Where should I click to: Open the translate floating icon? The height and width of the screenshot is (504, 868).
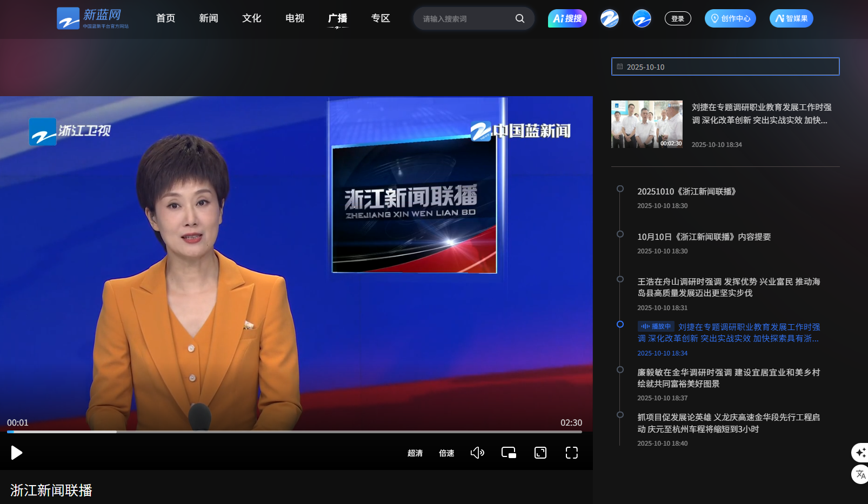(860, 475)
